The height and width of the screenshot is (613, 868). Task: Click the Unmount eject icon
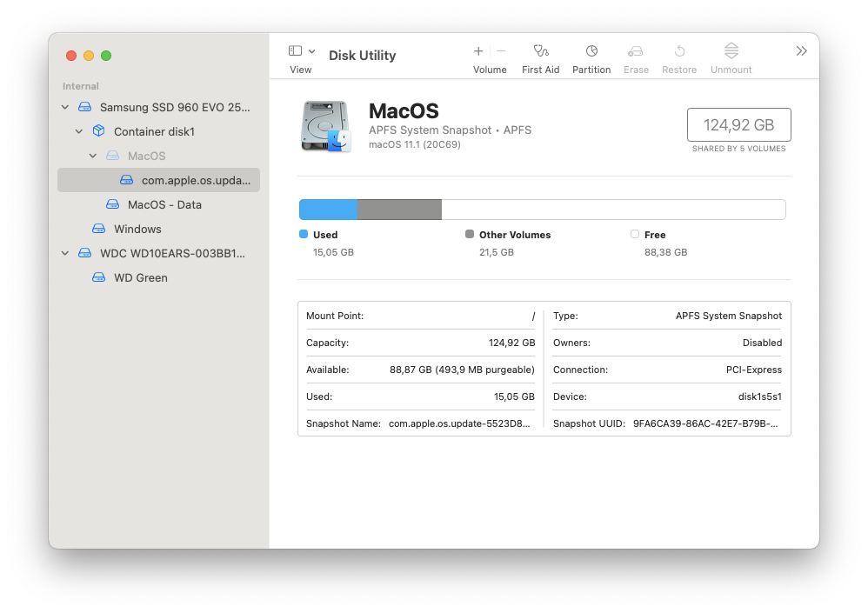click(731, 51)
